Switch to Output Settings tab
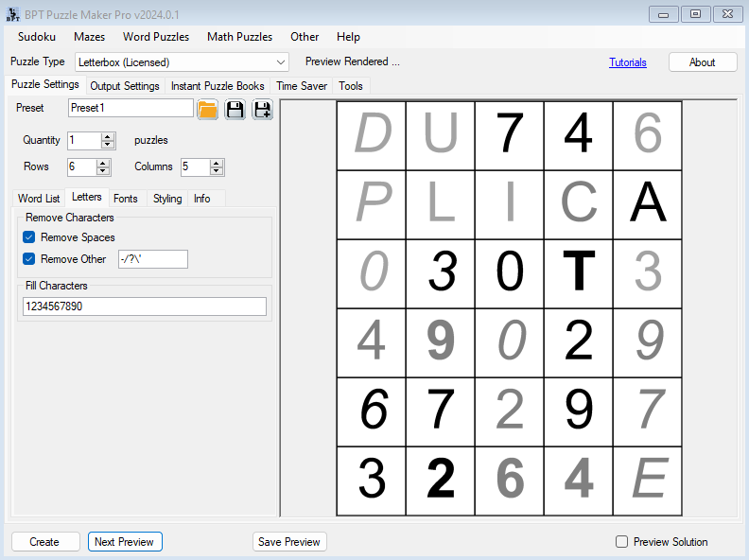This screenshot has height=560, width=749. [124, 86]
